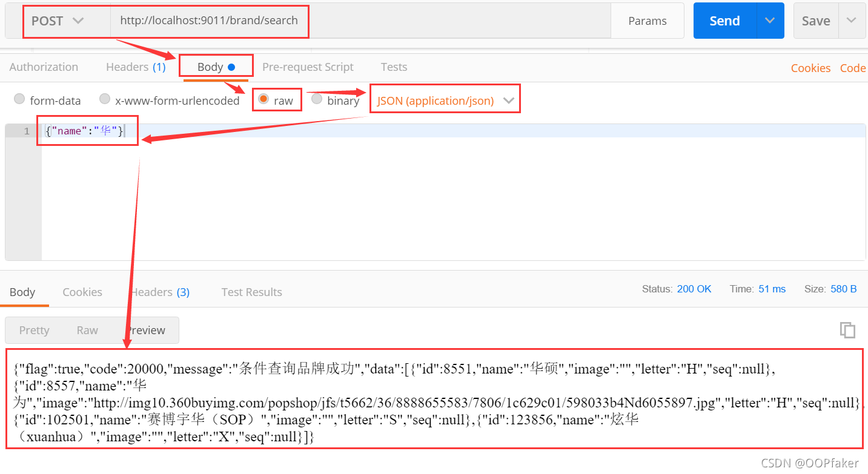Open the Test Results tab
Viewport: 868px width, 474px height.
coord(251,292)
